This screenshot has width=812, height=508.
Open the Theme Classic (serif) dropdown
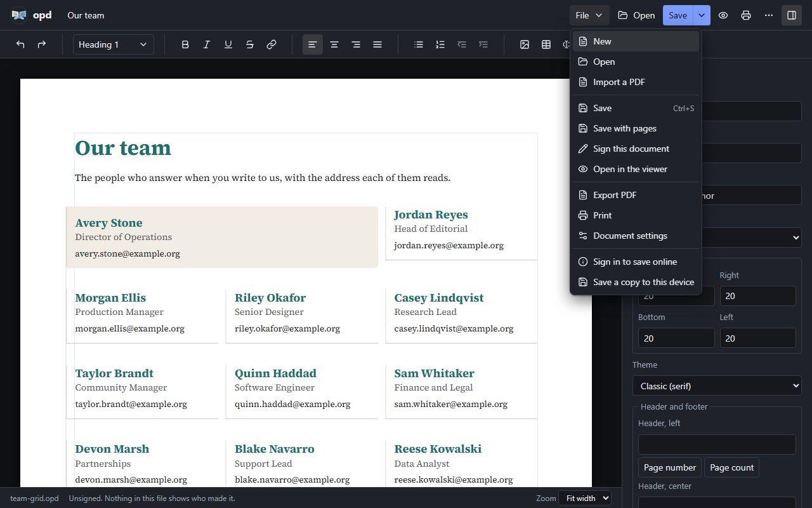click(717, 386)
